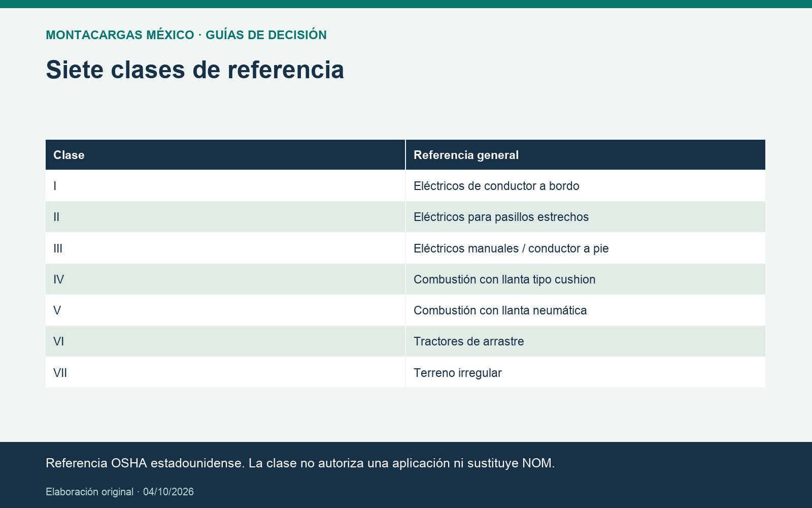
Task: Click 'Elaboración original · 04/10/2026' footer text
Action: [x=120, y=492]
